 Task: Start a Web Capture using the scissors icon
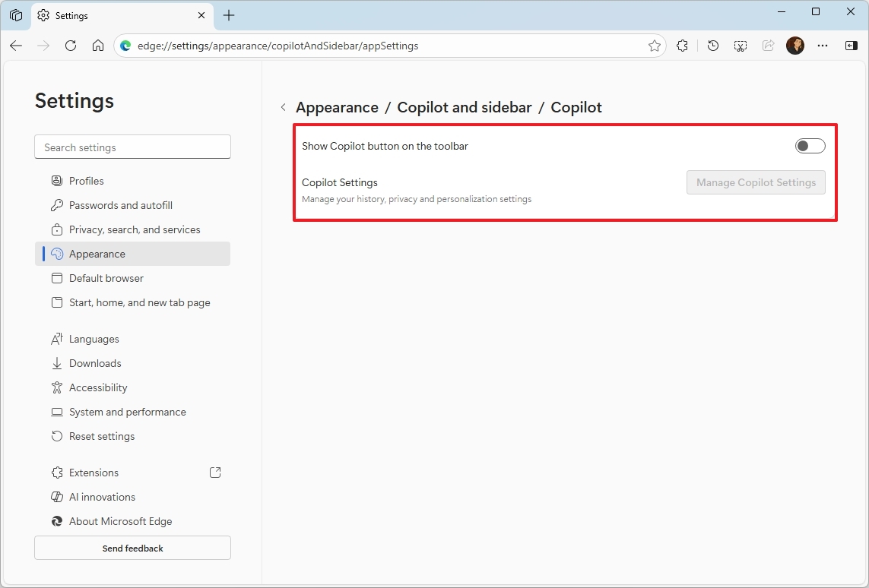[740, 46]
